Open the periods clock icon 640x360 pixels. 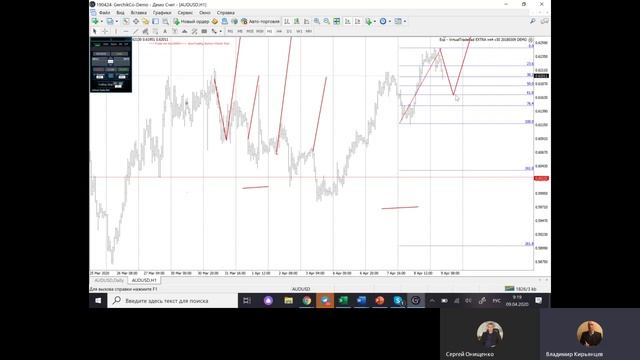[x=383, y=21]
